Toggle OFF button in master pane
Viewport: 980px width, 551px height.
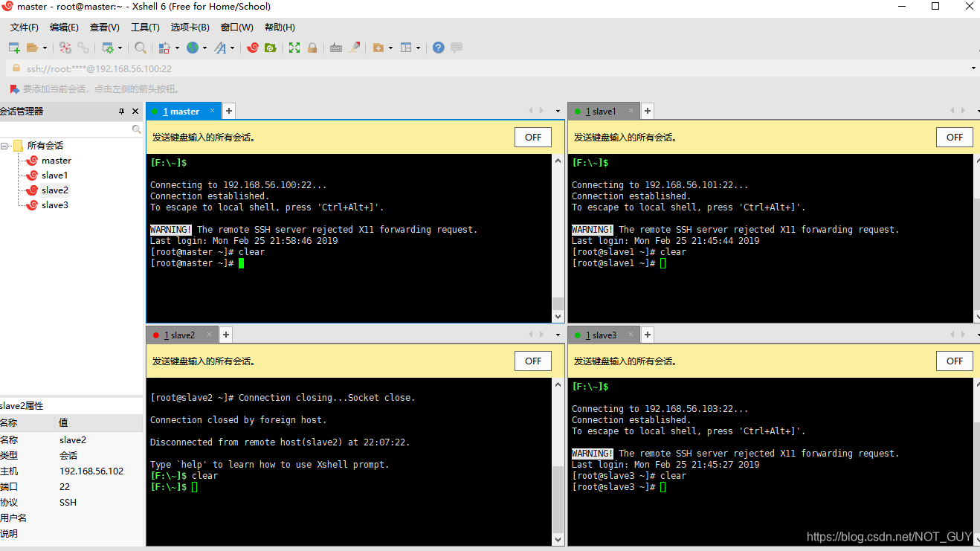click(x=533, y=138)
